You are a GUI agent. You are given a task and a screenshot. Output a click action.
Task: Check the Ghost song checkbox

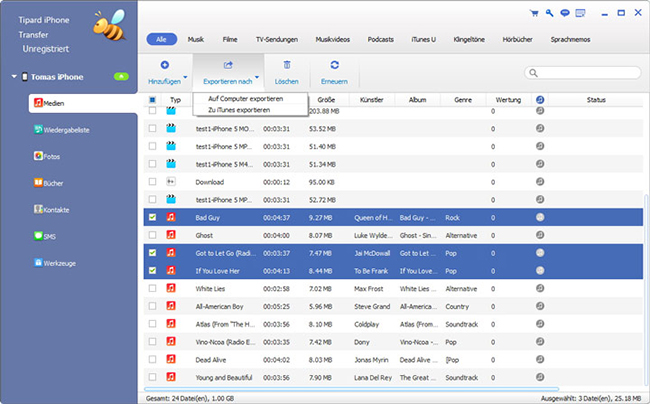pos(152,236)
